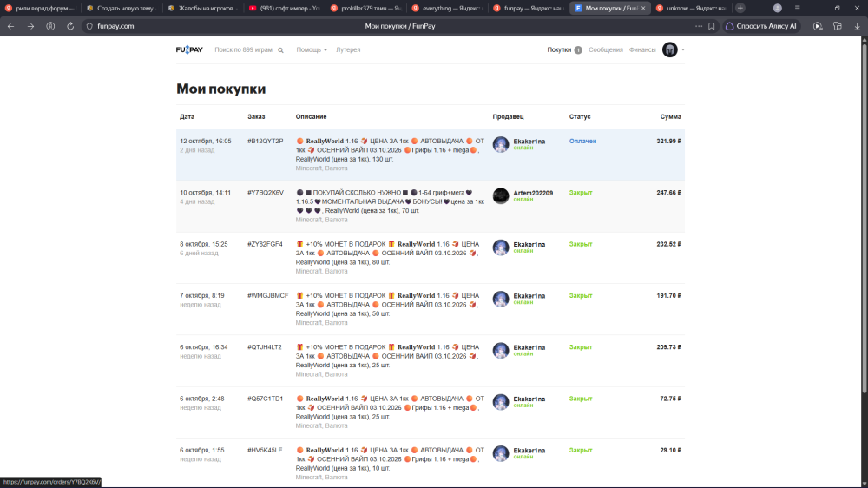Click the '12 октября, 16:05' date
Screen dimensions: 868x488
[206, 142]
